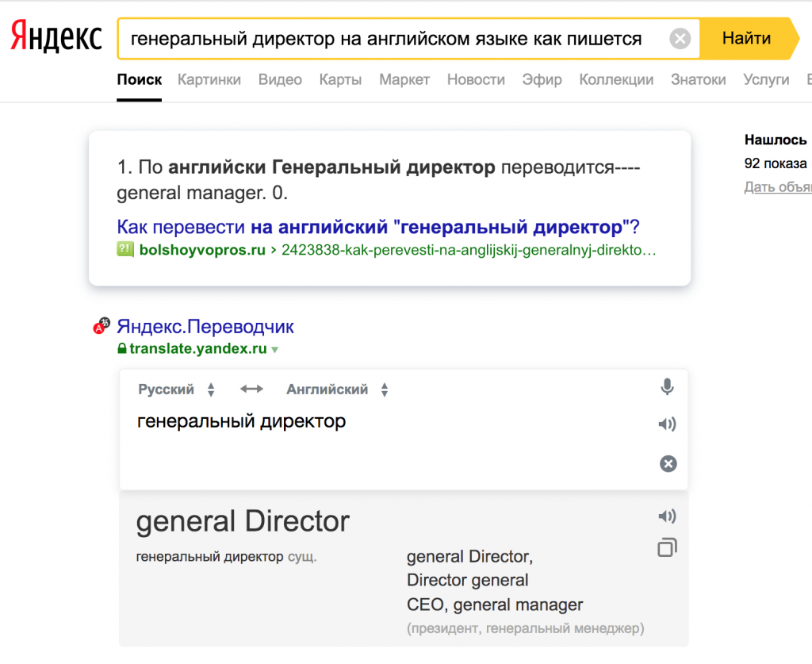Go to the Новости tab

tap(476, 79)
